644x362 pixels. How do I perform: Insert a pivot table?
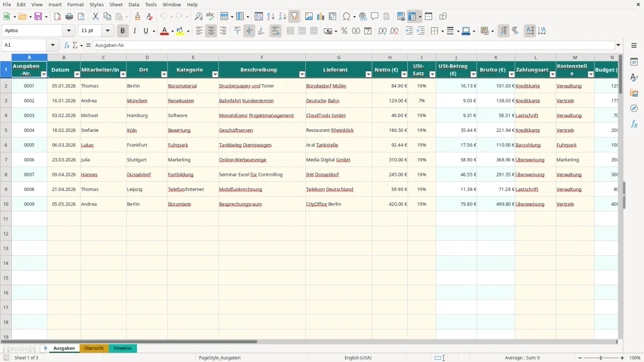[333, 17]
